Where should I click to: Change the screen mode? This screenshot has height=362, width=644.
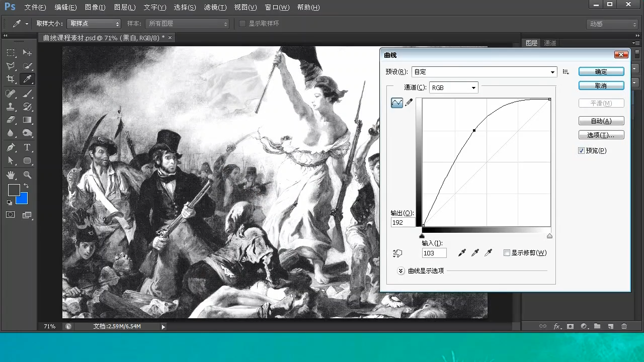(x=27, y=215)
